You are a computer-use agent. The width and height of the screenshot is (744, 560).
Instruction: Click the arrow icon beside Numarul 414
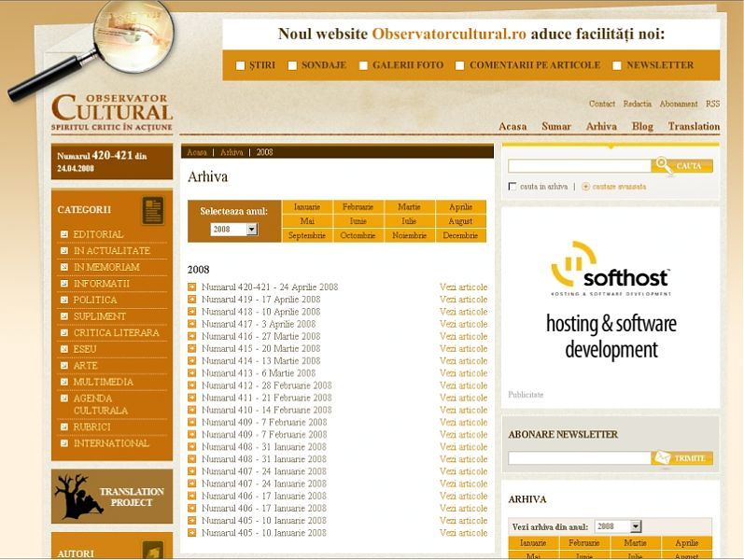[x=191, y=360]
